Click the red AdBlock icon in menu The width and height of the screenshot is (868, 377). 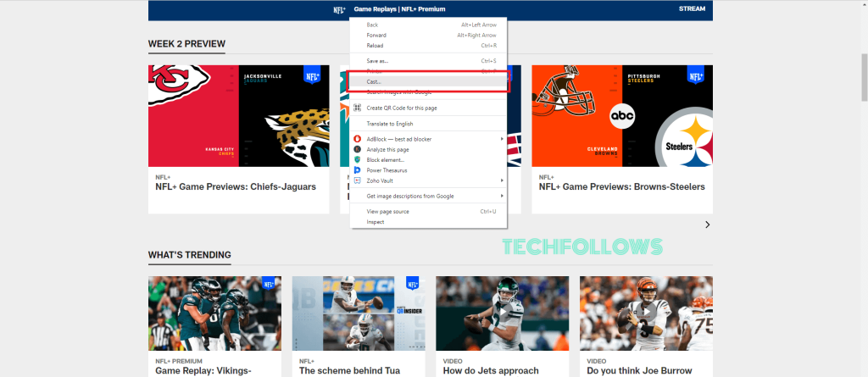point(357,139)
